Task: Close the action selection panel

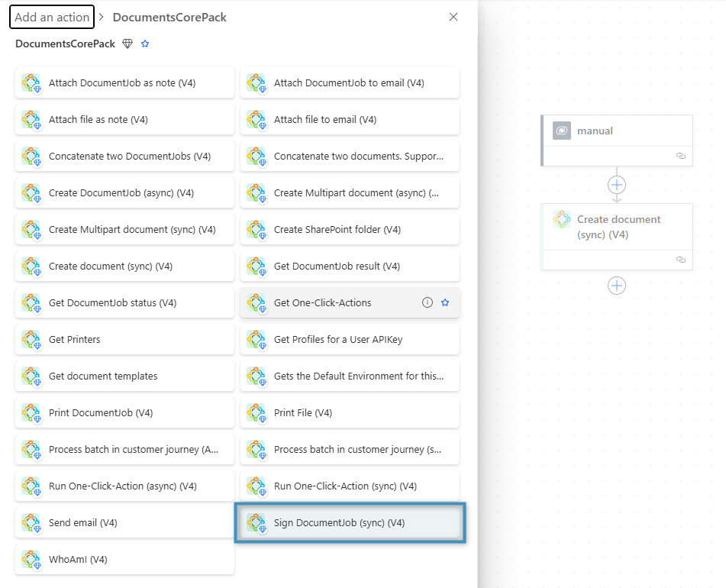Action: (453, 16)
